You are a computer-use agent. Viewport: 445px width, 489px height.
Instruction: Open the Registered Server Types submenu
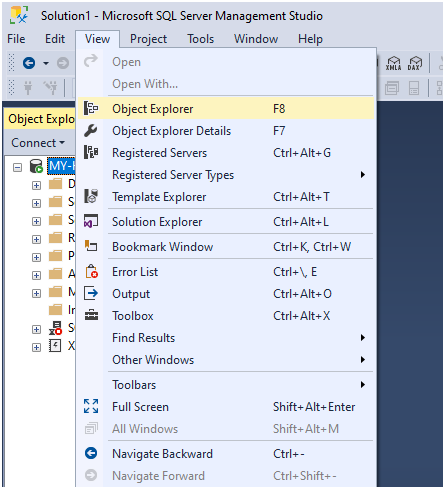click(x=226, y=174)
